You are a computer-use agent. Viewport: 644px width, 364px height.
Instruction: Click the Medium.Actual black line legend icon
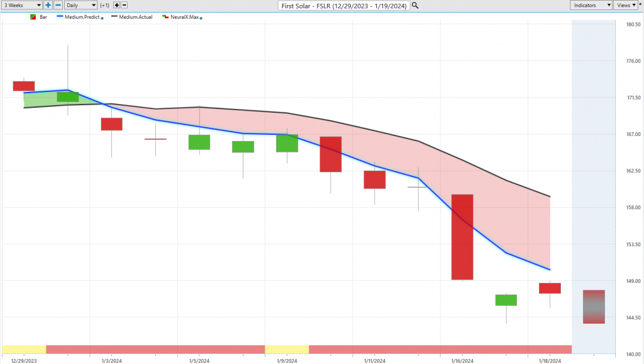(114, 17)
